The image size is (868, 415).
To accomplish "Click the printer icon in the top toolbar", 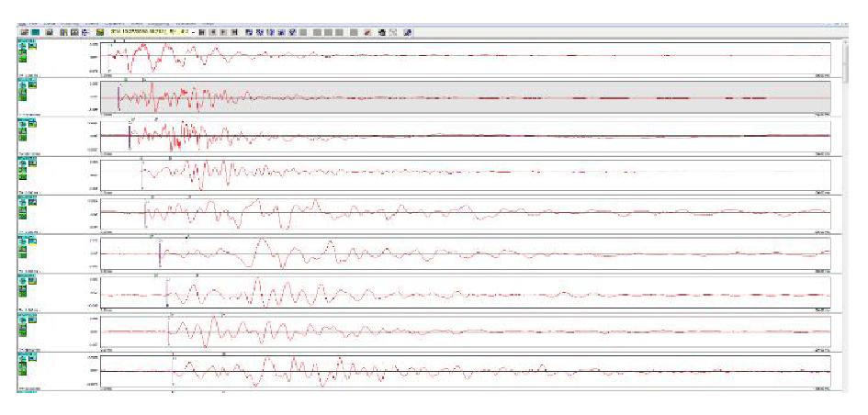I will pyautogui.click(x=49, y=32).
